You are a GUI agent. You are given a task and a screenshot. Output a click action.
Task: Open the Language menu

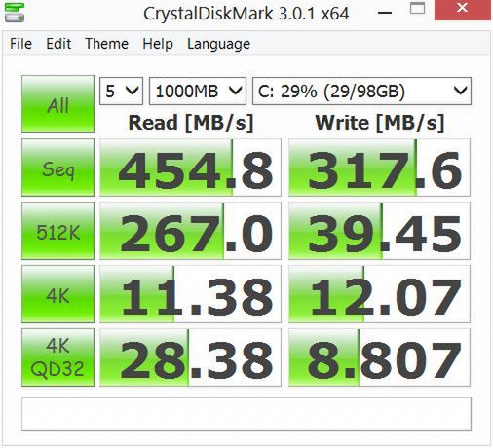click(x=218, y=44)
